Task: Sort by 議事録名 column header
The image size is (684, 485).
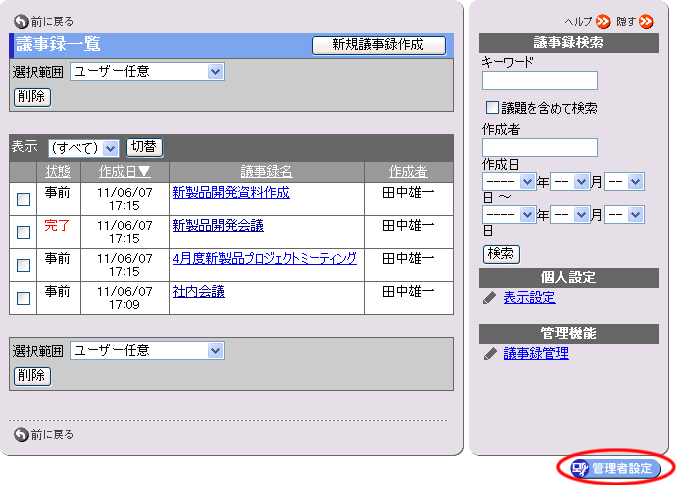Action: click(x=266, y=172)
